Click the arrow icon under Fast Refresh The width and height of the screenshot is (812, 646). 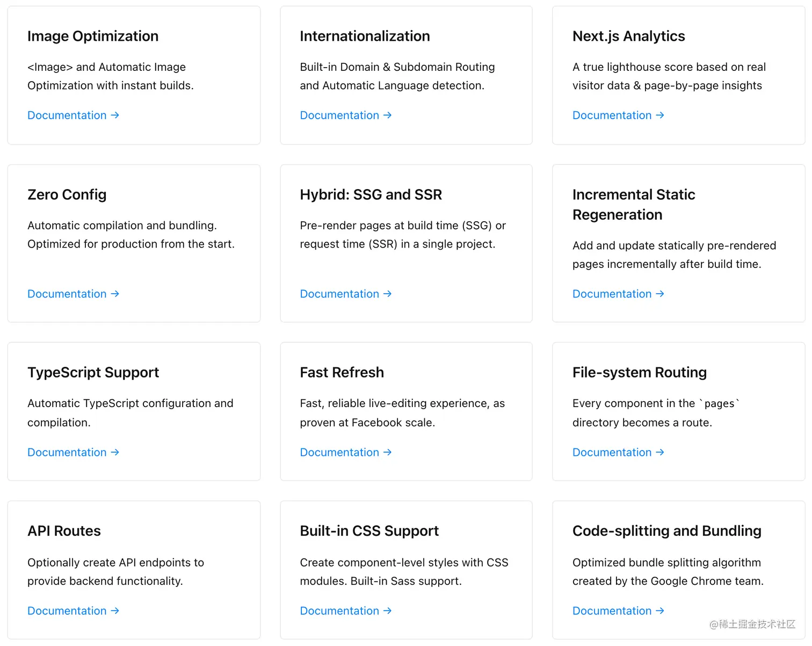click(387, 453)
